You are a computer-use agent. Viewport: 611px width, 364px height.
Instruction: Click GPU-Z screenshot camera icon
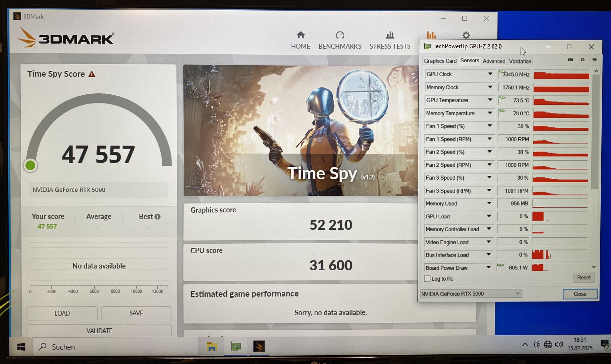(x=570, y=60)
